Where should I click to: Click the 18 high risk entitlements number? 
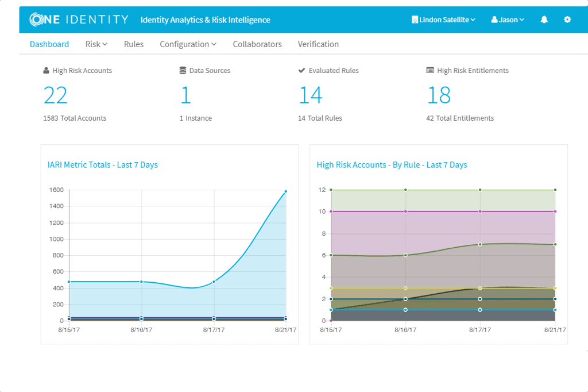439,95
